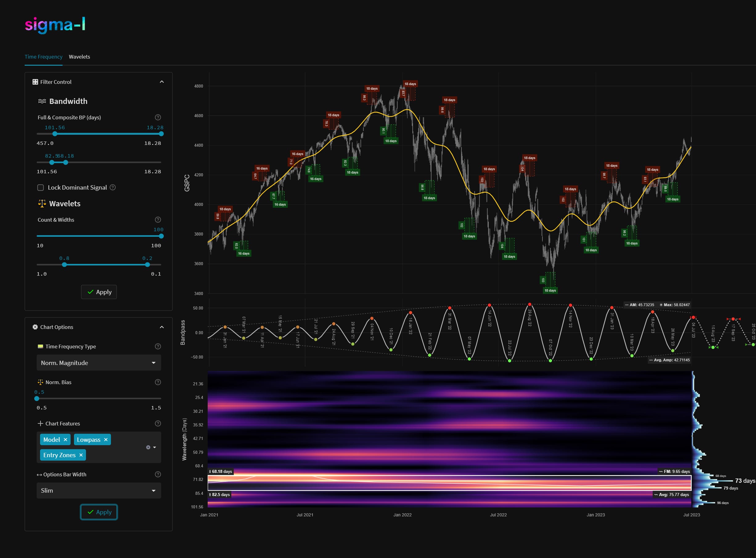This screenshot has height=558, width=756.
Task: Remove the Lowpass chart feature tag
Action: point(106,439)
